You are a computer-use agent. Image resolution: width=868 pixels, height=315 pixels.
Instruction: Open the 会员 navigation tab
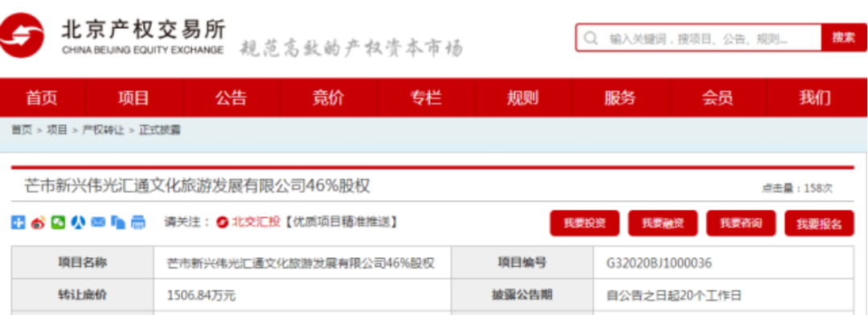[718, 98]
